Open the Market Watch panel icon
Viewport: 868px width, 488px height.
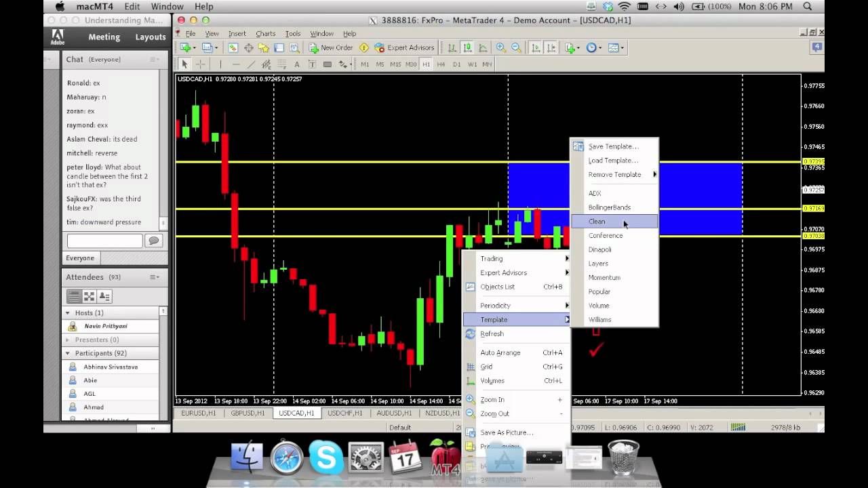point(233,47)
